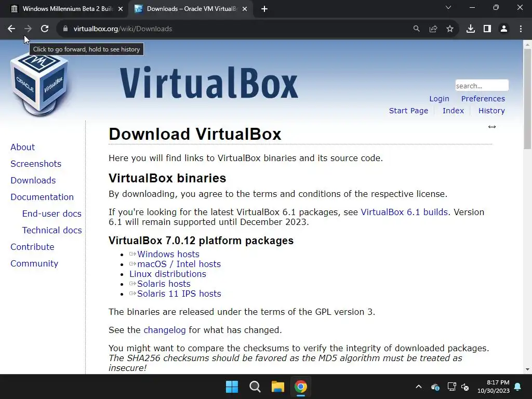
Task: Share this page icon
Action: (x=433, y=29)
